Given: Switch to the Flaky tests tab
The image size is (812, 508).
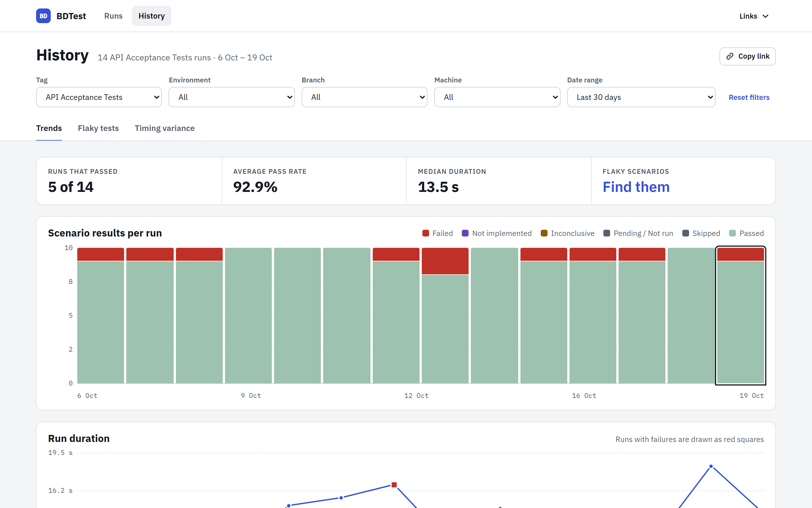Looking at the screenshot, I should [x=98, y=128].
